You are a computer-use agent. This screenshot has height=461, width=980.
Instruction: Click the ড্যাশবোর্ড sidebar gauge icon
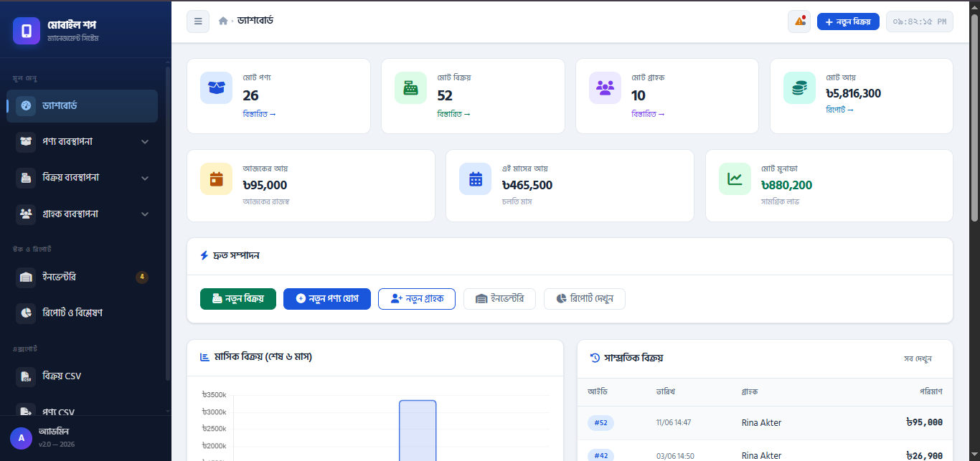point(26,105)
